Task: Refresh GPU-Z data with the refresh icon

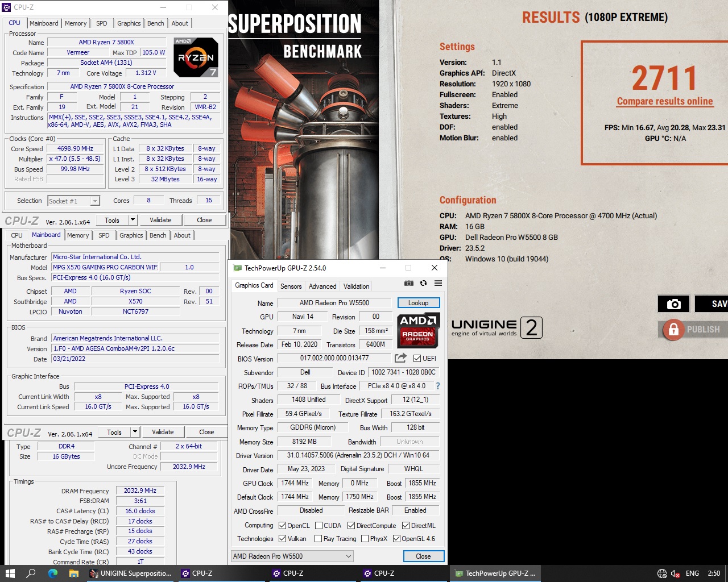Action: click(x=423, y=283)
